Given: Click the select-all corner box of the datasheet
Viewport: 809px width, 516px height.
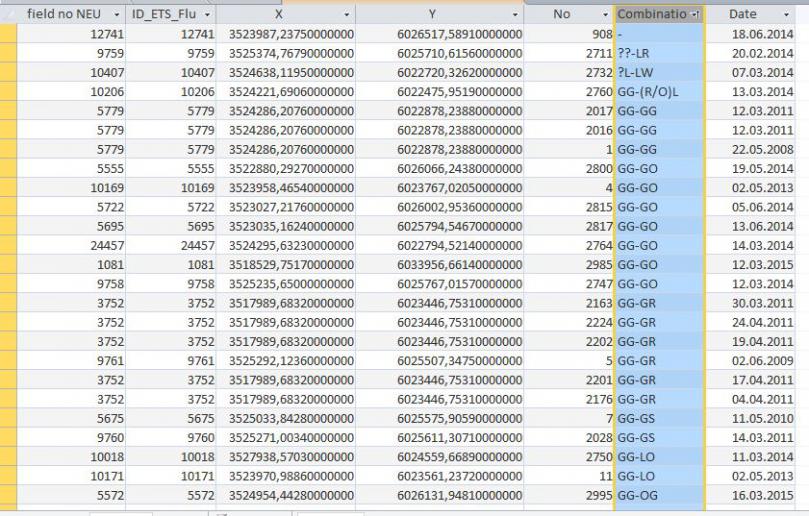Looking at the screenshot, I should pyautogui.click(x=8, y=14).
